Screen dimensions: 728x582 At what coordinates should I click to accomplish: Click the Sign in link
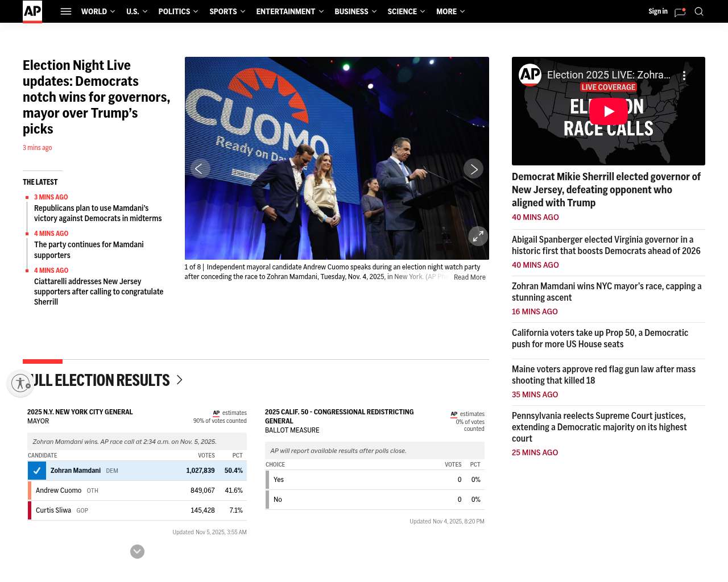[x=658, y=11]
